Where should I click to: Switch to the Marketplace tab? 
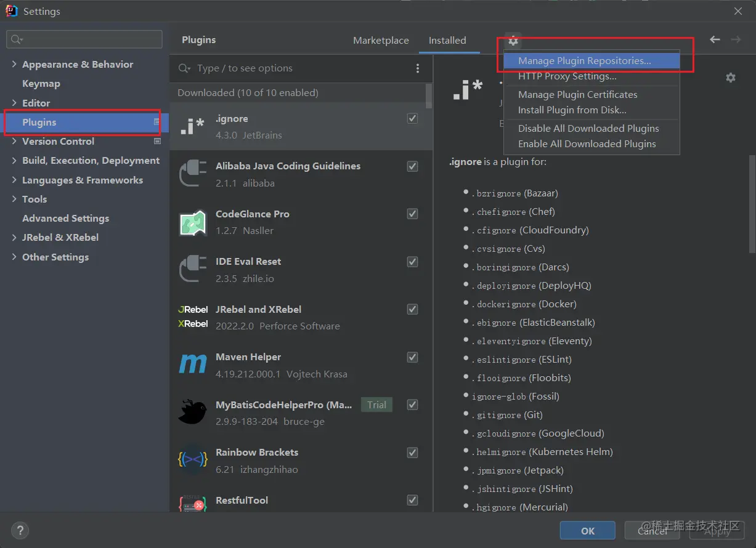coord(381,41)
